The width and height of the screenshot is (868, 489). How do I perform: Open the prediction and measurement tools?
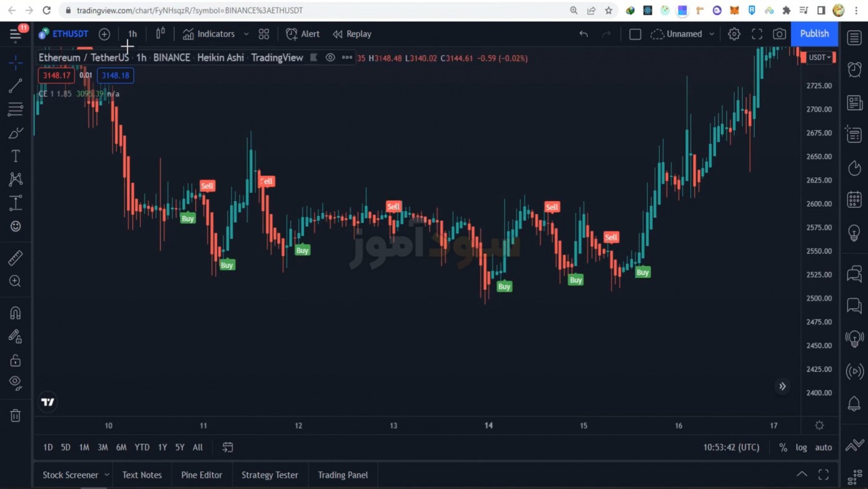[15, 203]
